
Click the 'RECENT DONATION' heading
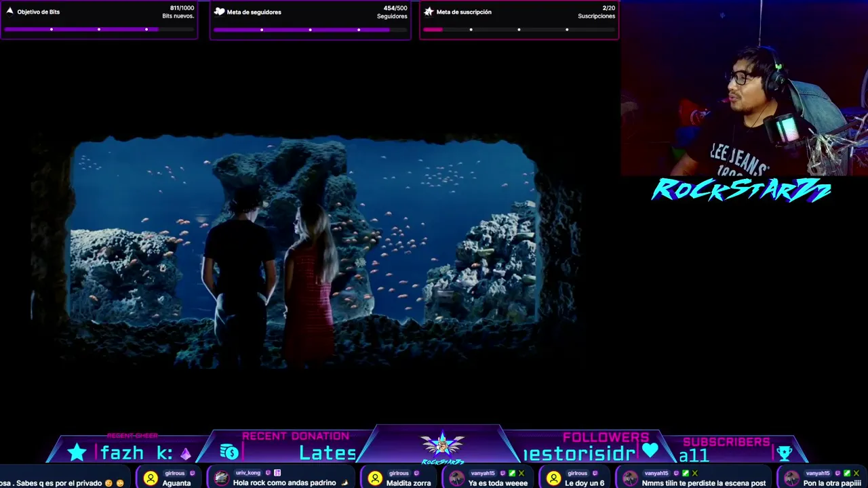296,436
